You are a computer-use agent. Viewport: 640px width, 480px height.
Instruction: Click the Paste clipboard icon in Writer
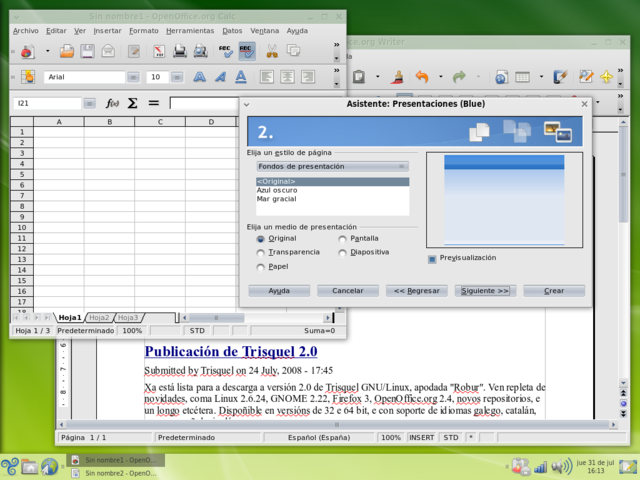click(359, 77)
